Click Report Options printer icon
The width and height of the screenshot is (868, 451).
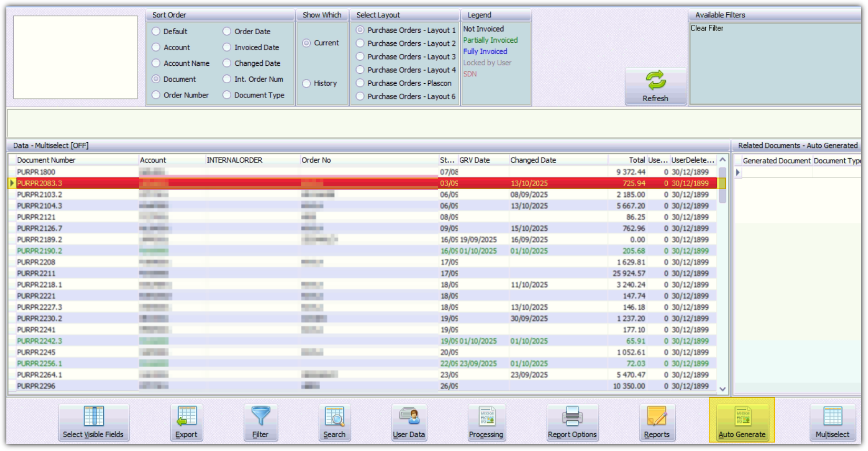[x=572, y=423]
